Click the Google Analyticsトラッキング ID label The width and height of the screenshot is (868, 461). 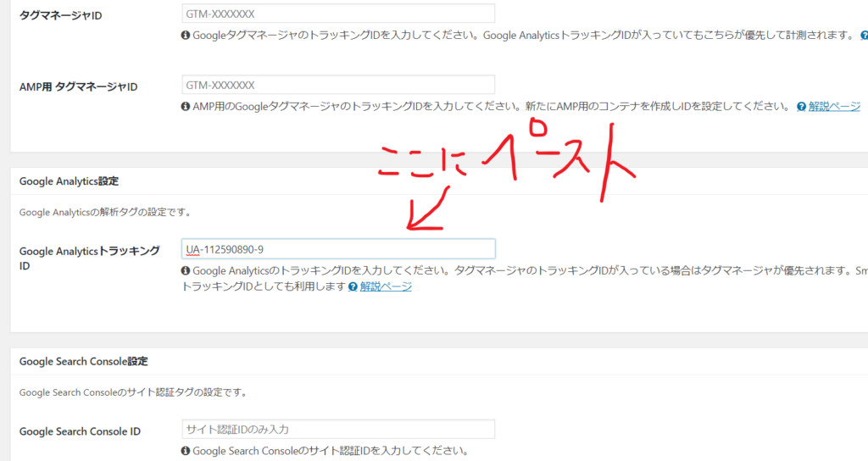tap(89, 258)
